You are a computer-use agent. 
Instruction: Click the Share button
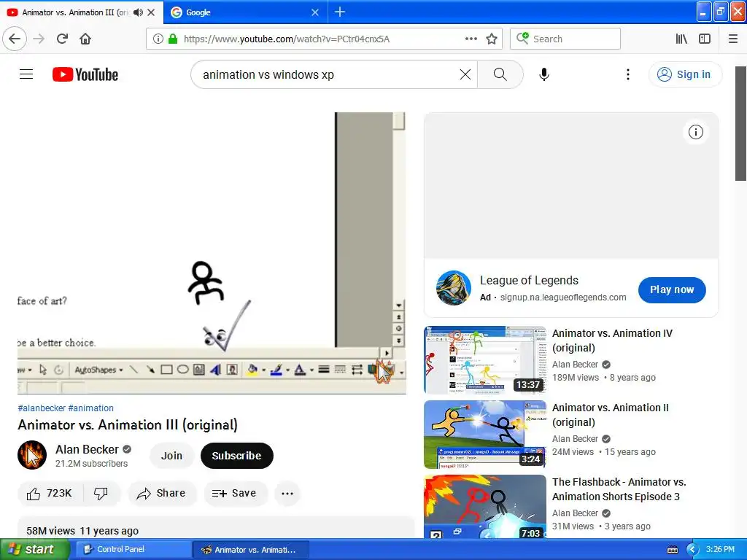tap(161, 494)
